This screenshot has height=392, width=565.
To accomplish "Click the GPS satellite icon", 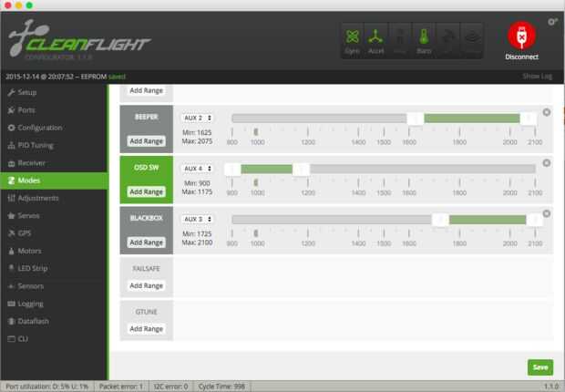I will [11, 233].
